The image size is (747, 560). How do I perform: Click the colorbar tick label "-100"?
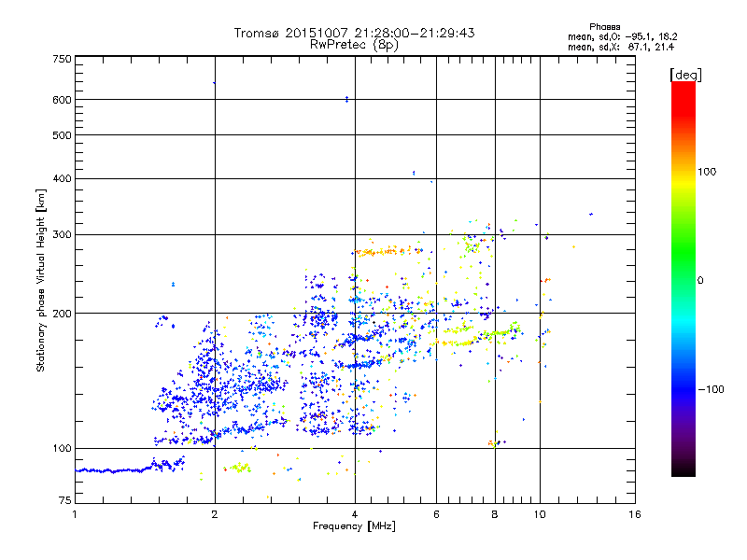711,389
